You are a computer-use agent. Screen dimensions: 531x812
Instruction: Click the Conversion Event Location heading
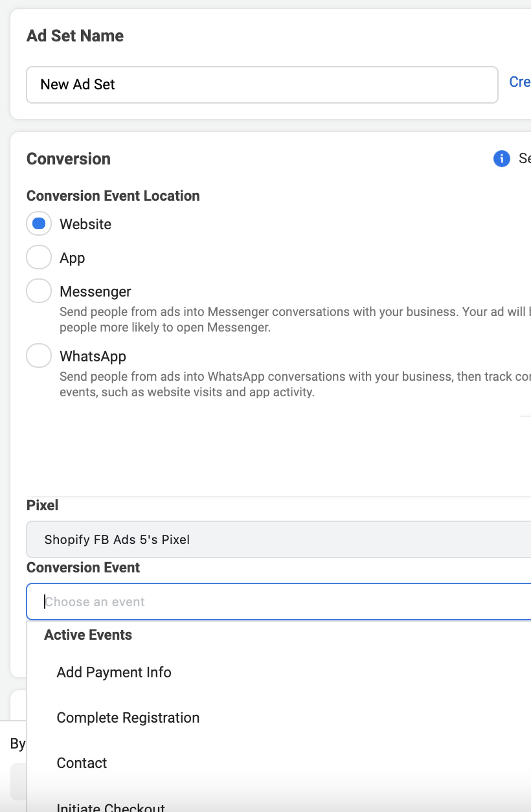pos(113,196)
